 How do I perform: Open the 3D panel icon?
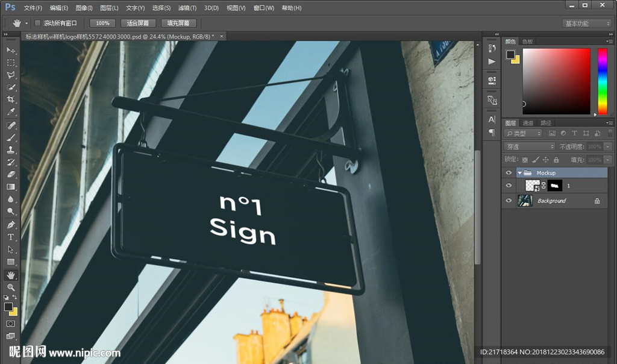492,80
